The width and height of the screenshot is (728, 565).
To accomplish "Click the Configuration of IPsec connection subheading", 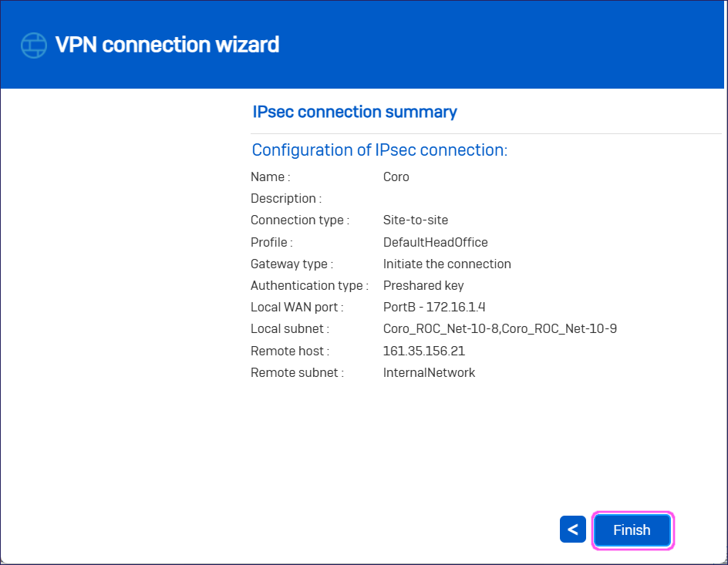I will point(379,150).
